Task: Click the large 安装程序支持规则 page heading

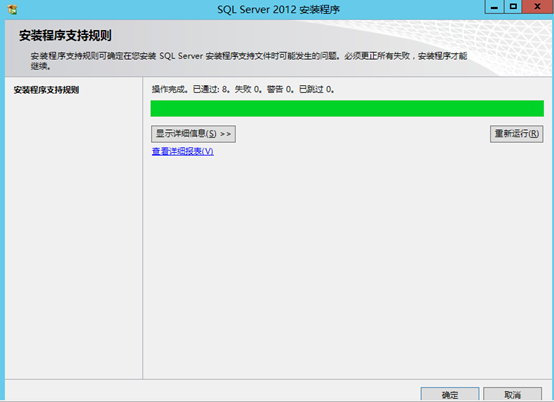Action: click(65, 36)
